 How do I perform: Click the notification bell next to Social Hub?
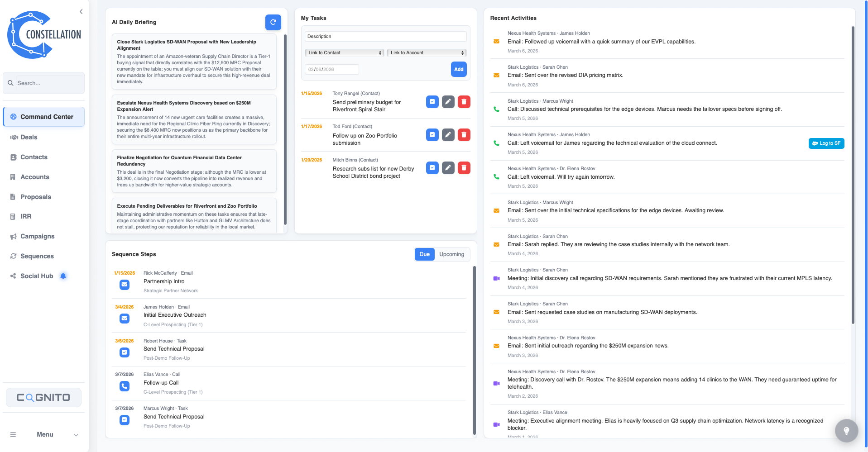63,276
